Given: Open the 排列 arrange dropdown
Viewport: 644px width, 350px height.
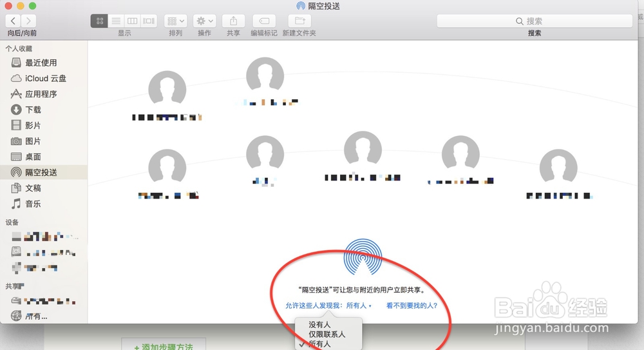Looking at the screenshot, I should coord(176,21).
